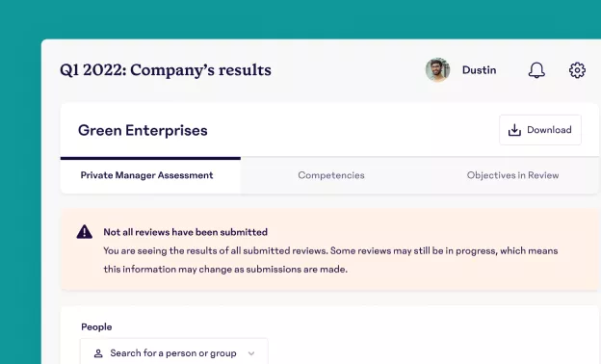Open the Competencies tab

click(331, 175)
